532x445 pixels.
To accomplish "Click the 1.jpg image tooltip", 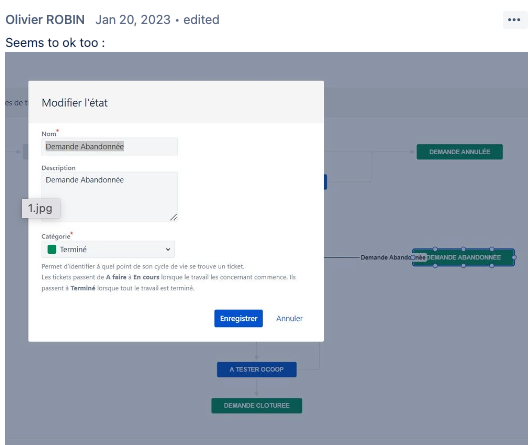I will tap(41, 208).
